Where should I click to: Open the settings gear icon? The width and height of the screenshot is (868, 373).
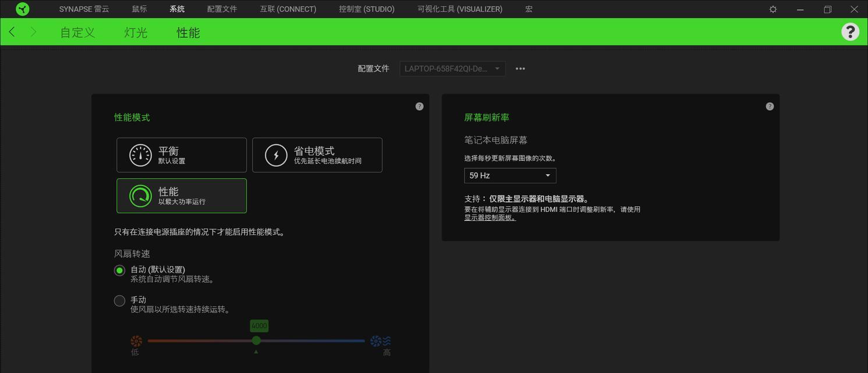point(773,9)
